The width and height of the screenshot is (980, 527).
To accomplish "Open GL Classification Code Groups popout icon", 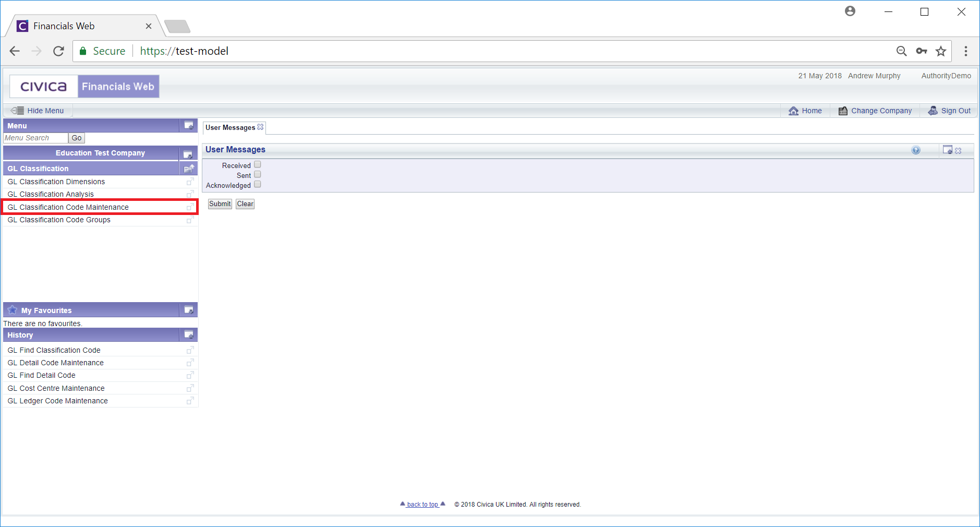I will tap(190, 220).
